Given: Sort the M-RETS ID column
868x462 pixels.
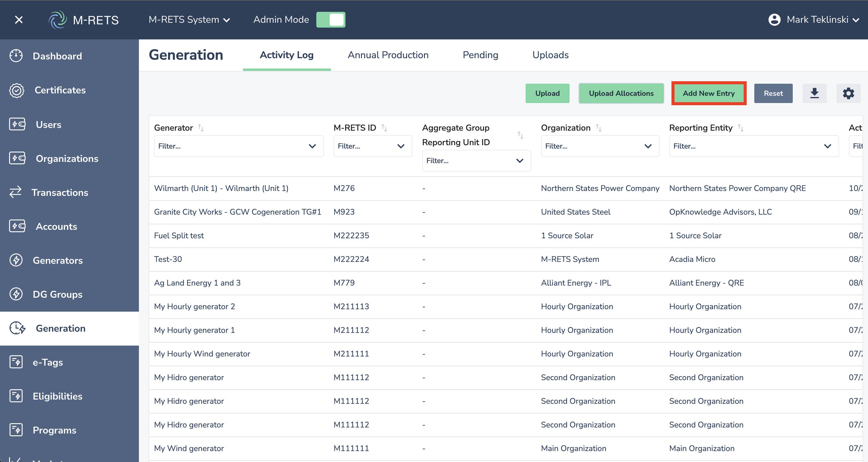Looking at the screenshot, I should point(384,128).
